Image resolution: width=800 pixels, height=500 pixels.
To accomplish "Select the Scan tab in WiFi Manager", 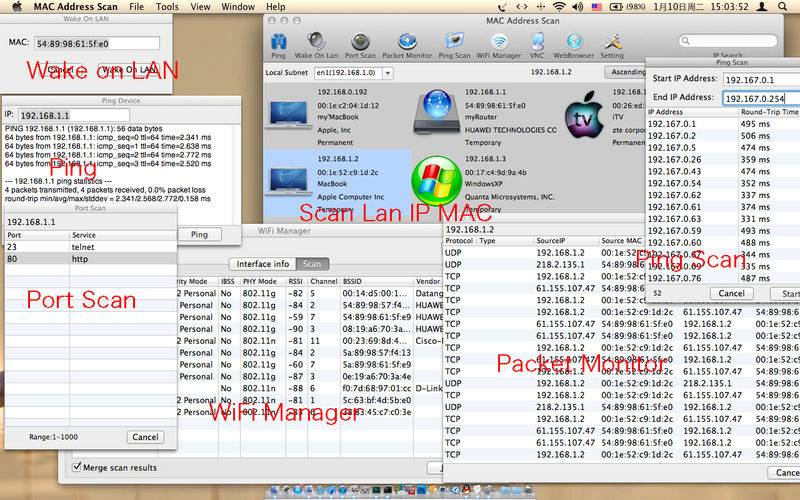I will click(311, 264).
